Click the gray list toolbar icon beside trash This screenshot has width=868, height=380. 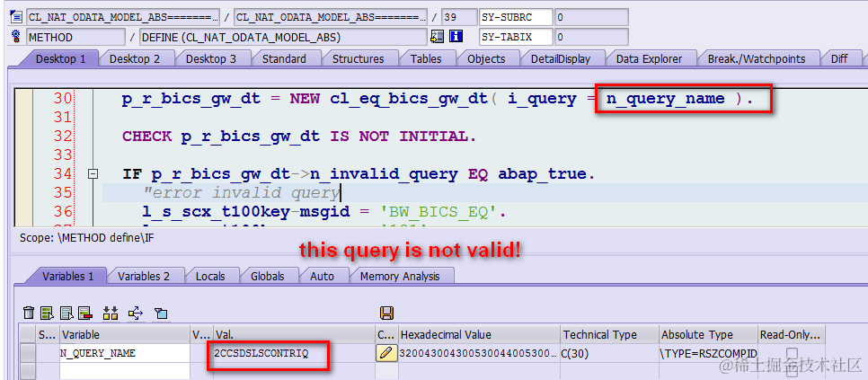pyautogui.click(x=67, y=313)
